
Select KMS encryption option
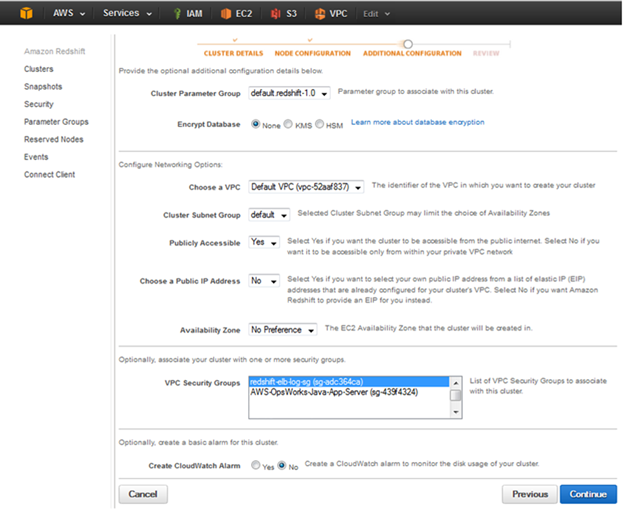point(288,124)
